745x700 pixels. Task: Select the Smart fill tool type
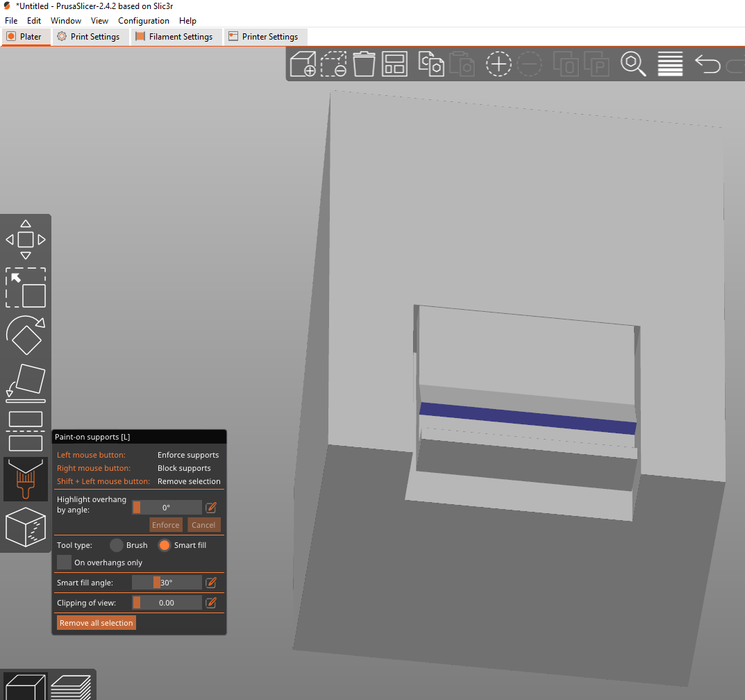pos(165,545)
